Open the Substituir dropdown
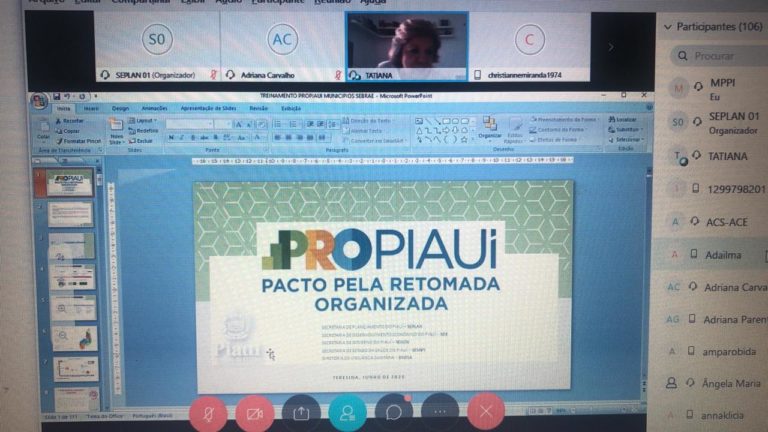 625,130
